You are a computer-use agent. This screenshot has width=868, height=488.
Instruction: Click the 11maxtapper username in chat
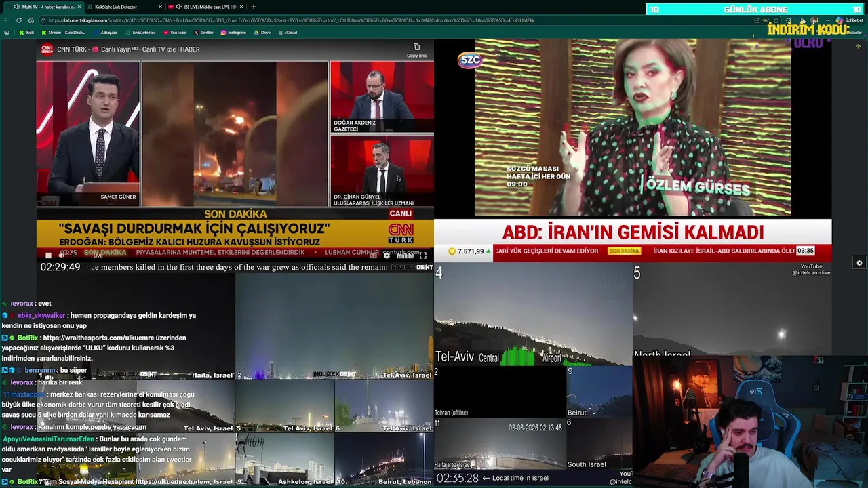23,394
